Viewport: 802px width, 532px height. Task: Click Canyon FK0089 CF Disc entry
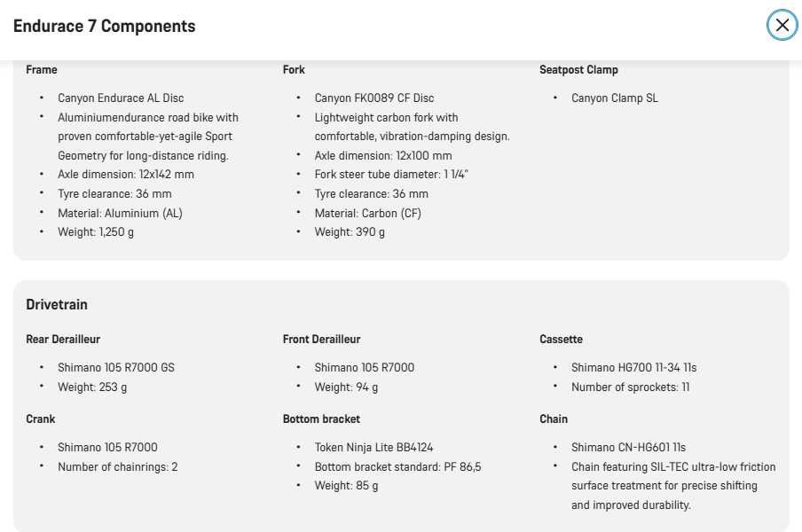point(373,98)
